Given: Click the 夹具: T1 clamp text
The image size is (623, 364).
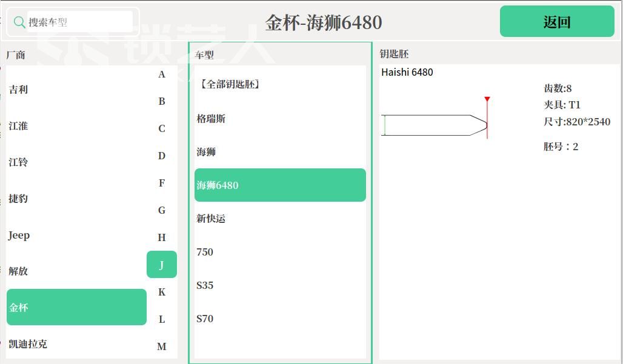Looking at the screenshot, I should pyautogui.click(x=562, y=105).
